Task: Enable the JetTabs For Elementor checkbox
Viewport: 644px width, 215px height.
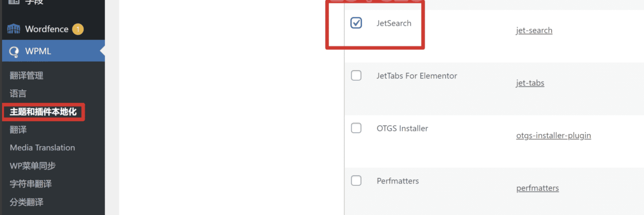Action: 356,75
